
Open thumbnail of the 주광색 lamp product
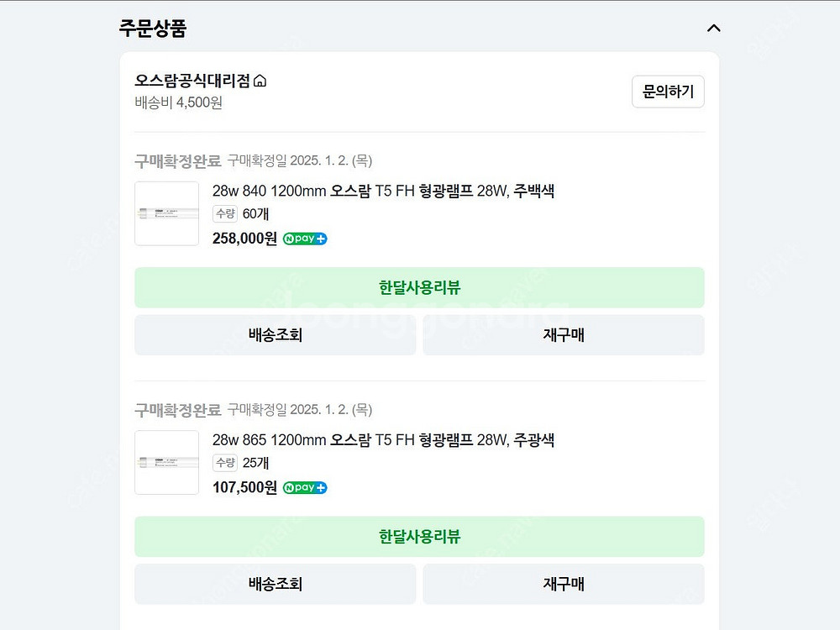167,462
